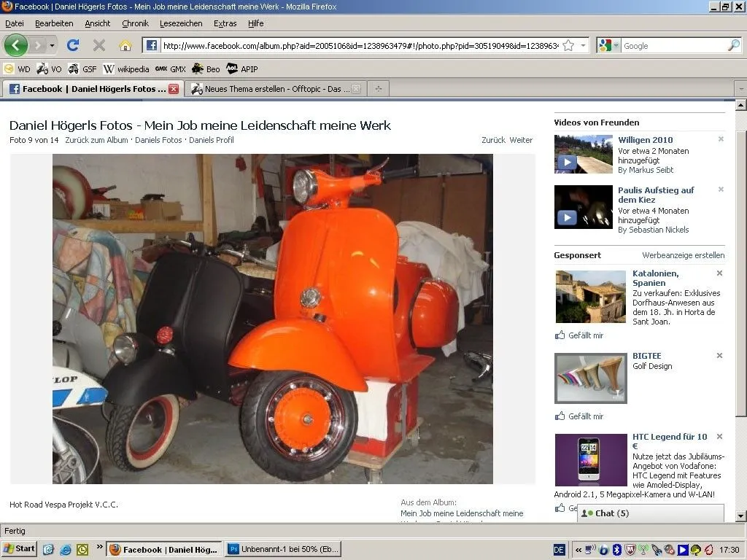The height and width of the screenshot is (560, 747).
Task: Dismiss the HTC Legend sponsored ad
Action: click(719, 437)
